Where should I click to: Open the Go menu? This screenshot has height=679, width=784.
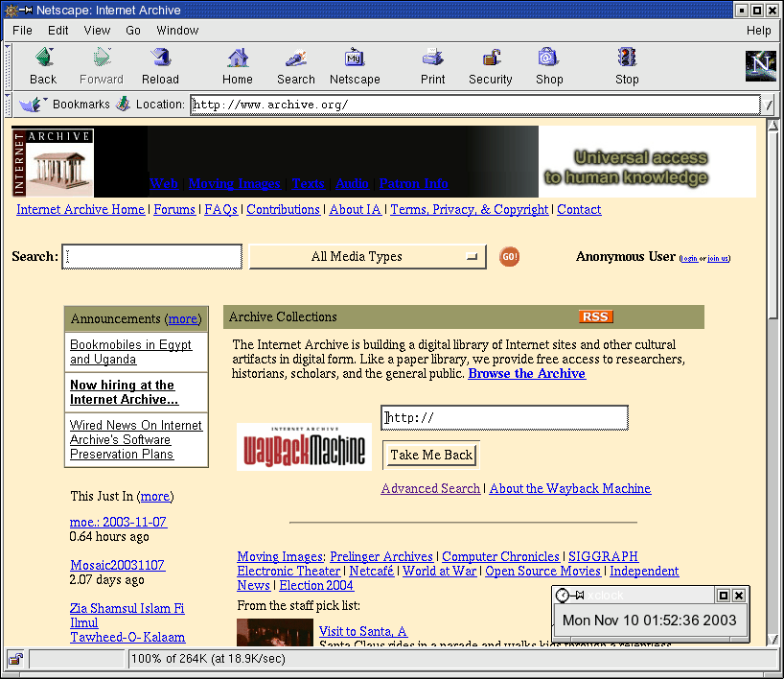pyautogui.click(x=133, y=31)
